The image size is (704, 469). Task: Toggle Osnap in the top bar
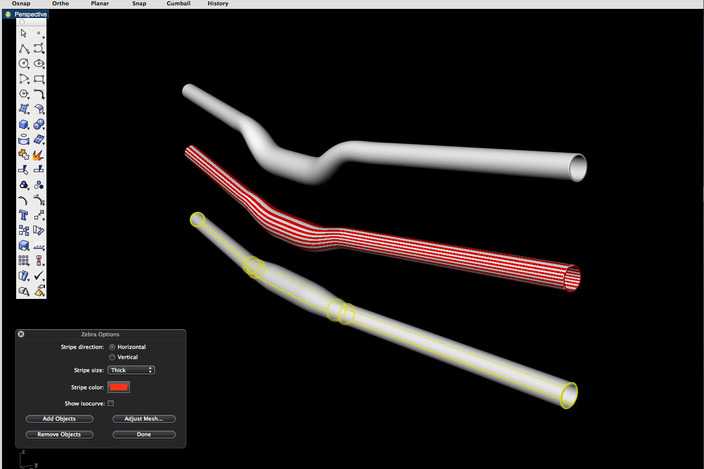tap(21, 3)
